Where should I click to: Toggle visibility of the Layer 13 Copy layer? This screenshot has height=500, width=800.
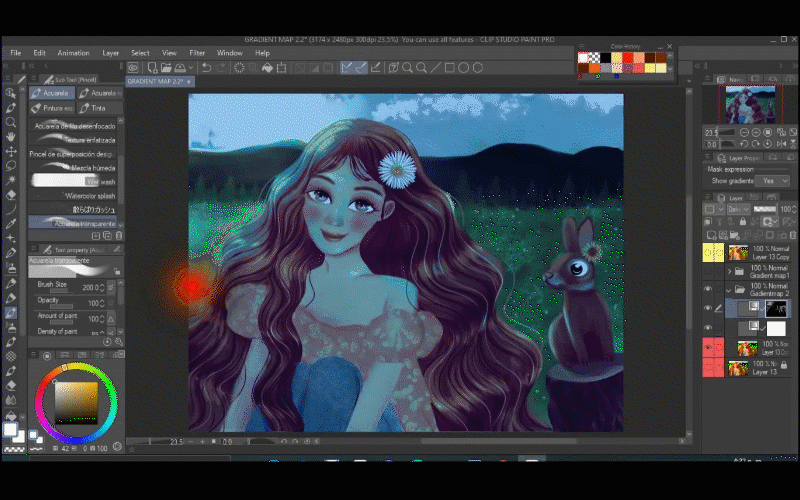tap(709, 253)
